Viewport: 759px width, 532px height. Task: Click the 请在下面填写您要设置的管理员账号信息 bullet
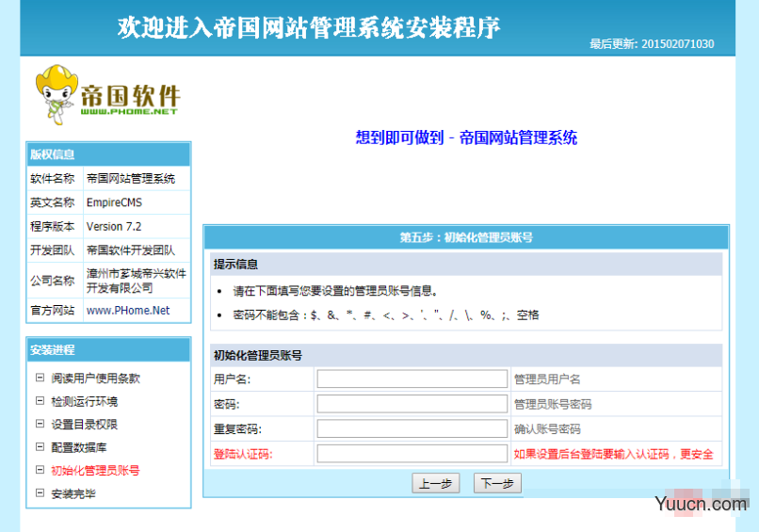pyautogui.click(x=335, y=291)
